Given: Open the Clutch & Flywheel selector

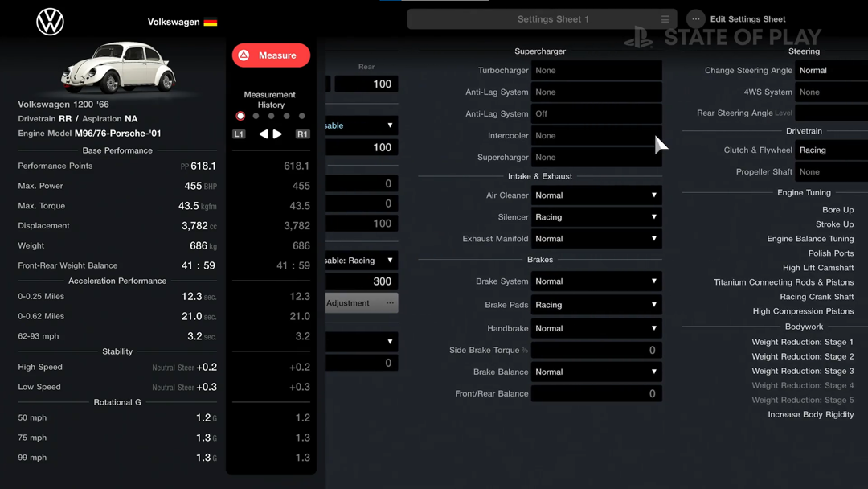Looking at the screenshot, I should 832,150.
